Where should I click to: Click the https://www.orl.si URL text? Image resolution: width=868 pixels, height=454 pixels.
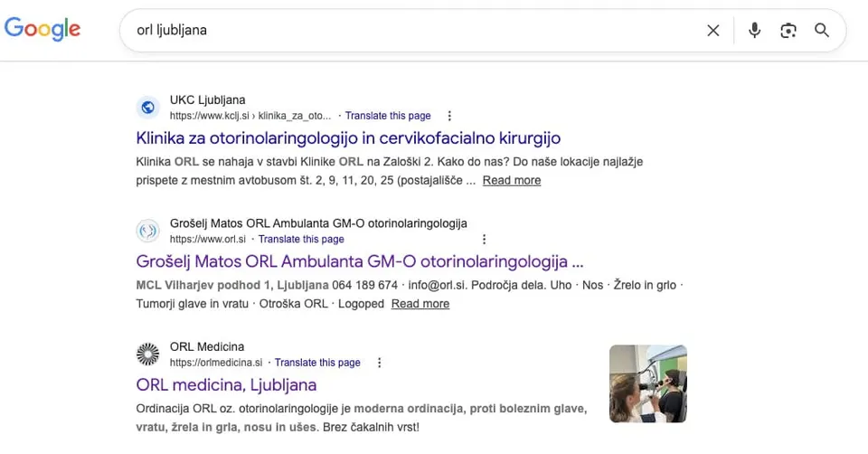click(x=208, y=239)
